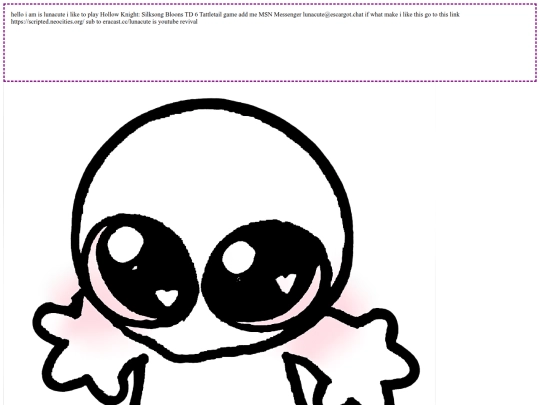The image size is (540, 405).
Task: Click the "lunacute@escargot.chat" address text
Action: point(333,14)
